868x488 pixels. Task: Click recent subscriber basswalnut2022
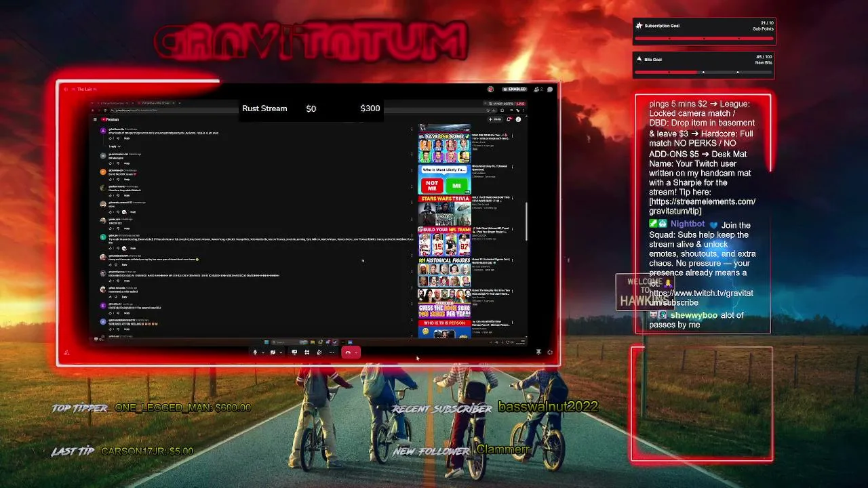click(x=548, y=407)
